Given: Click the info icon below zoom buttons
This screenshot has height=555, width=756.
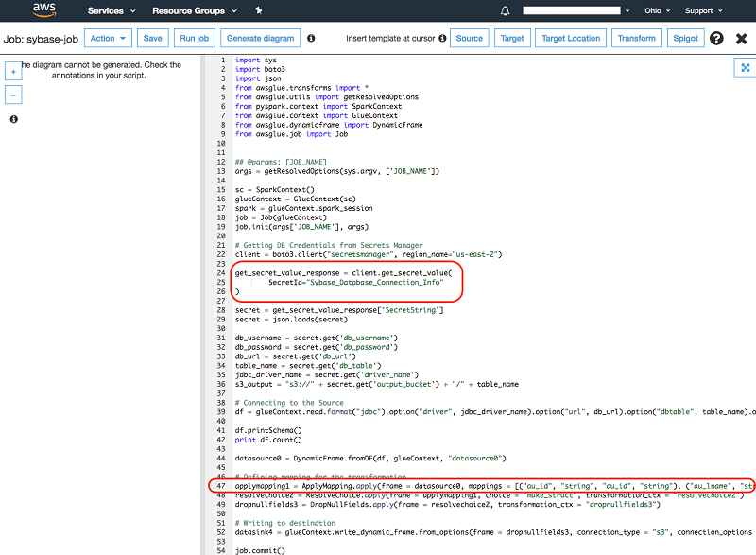Looking at the screenshot, I should (13, 120).
